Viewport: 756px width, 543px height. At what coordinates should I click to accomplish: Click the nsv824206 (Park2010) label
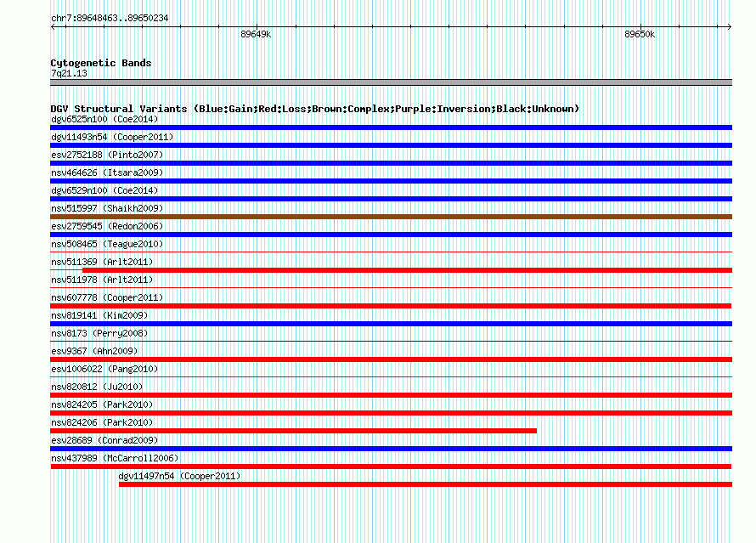pyautogui.click(x=102, y=422)
